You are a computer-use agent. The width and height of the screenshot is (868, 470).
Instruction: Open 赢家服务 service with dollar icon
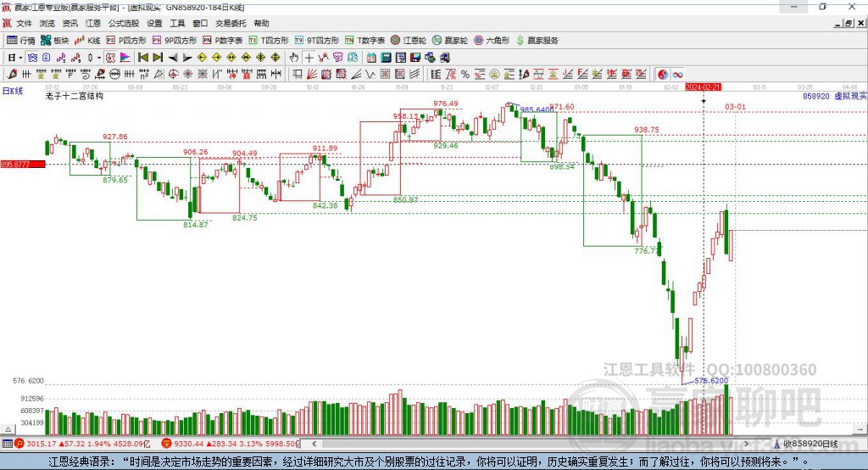[537, 41]
